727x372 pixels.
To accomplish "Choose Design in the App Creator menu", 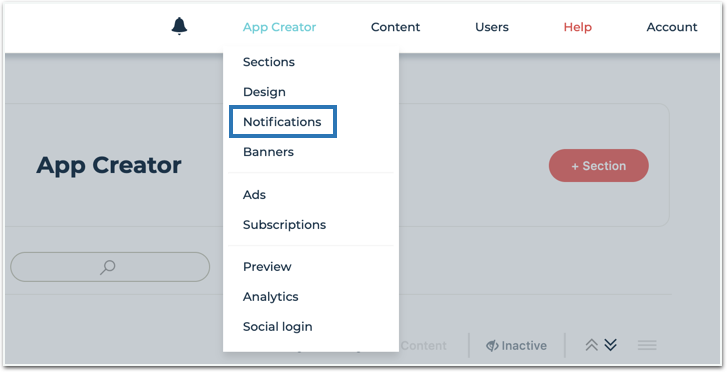I will pyautogui.click(x=264, y=92).
